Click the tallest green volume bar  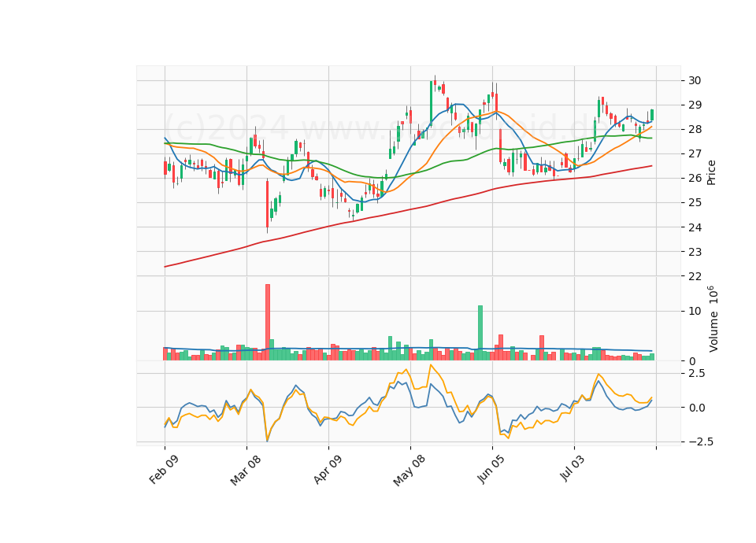(x=480, y=333)
